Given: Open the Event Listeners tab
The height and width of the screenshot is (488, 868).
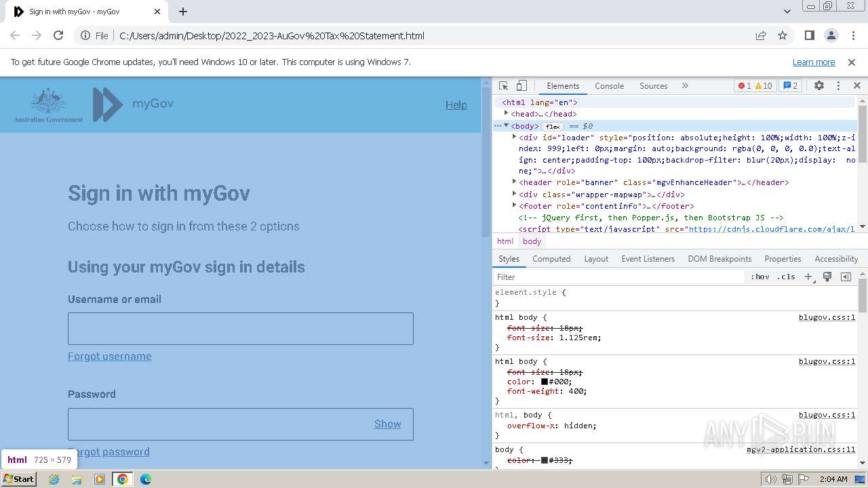Looking at the screenshot, I should pos(648,259).
